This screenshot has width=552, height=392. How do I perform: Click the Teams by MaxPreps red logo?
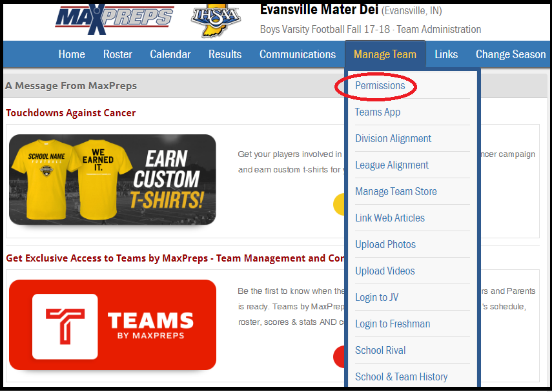click(x=112, y=325)
